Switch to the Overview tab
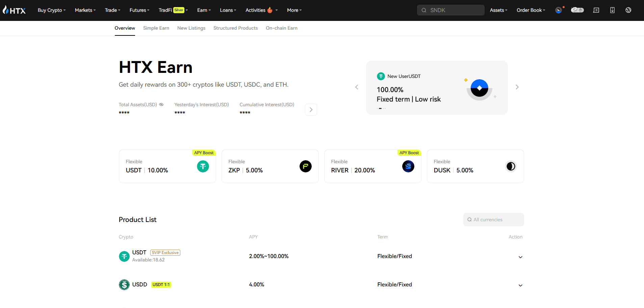The height and width of the screenshot is (308, 644). (x=125, y=28)
